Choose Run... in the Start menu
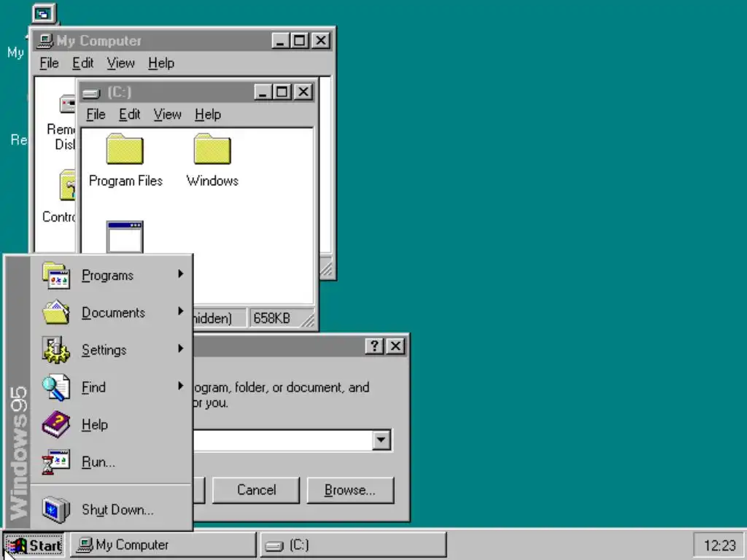Viewport: 747px width, 560px height. pyautogui.click(x=112, y=462)
